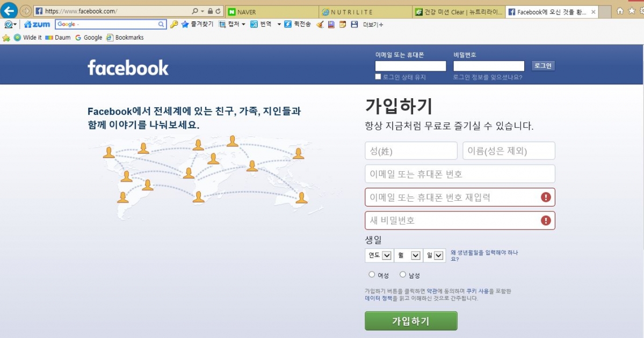Click the login 이메일 또는 휴대폰 field in header
The width and height of the screenshot is (644, 338).
pos(410,66)
